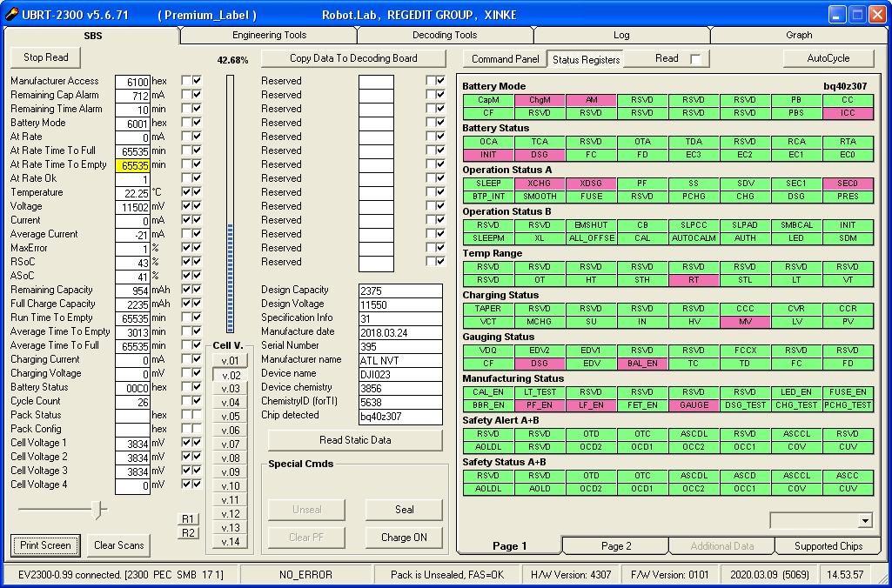This screenshot has width=892, height=588.
Task: Uncheck the ticked box in Run Time To Empty row
Action: tap(197, 317)
